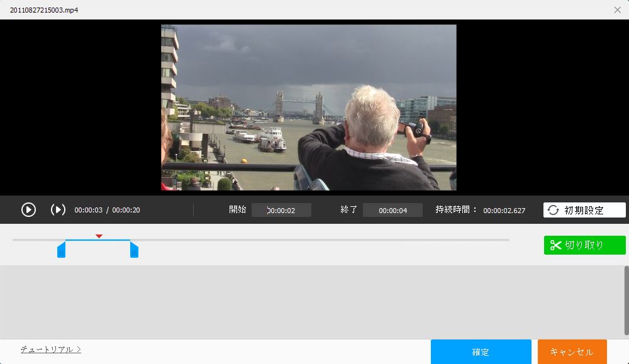Click the right blue trim handle

point(134,250)
